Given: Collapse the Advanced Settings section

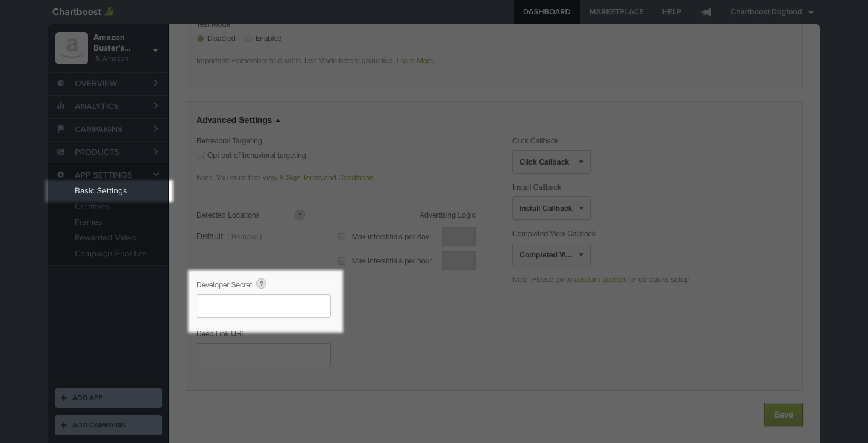Looking at the screenshot, I should (x=238, y=120).
